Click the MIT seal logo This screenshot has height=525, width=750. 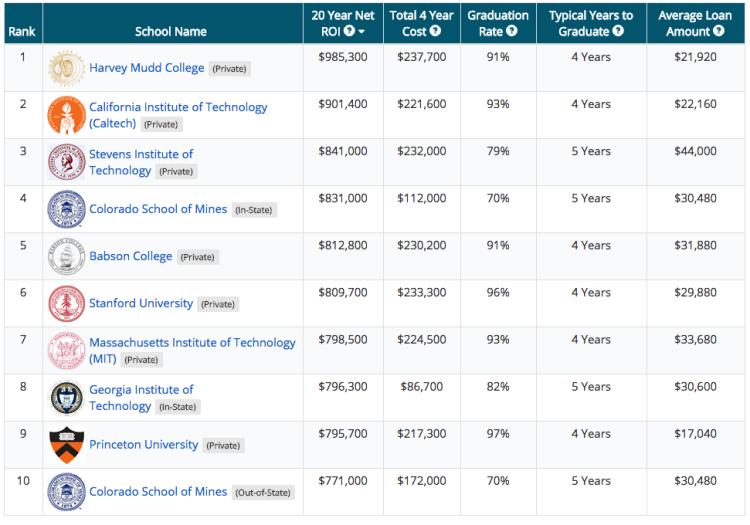pyautogui.click(x=66, y=351)
